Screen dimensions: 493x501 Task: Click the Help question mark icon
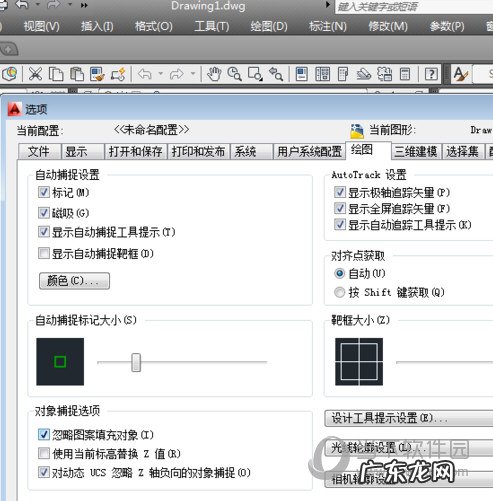click(431, 74)
